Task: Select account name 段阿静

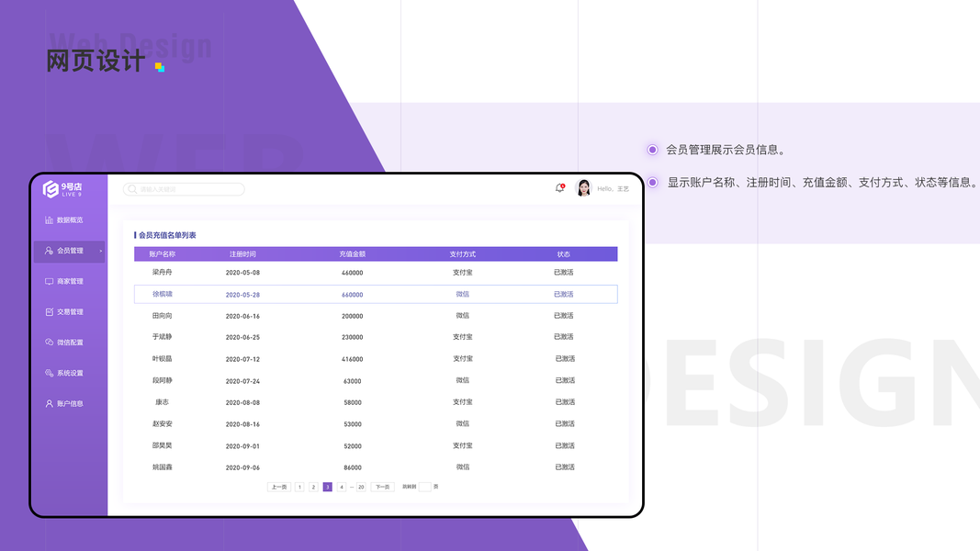Action: (x=162, y=380)
